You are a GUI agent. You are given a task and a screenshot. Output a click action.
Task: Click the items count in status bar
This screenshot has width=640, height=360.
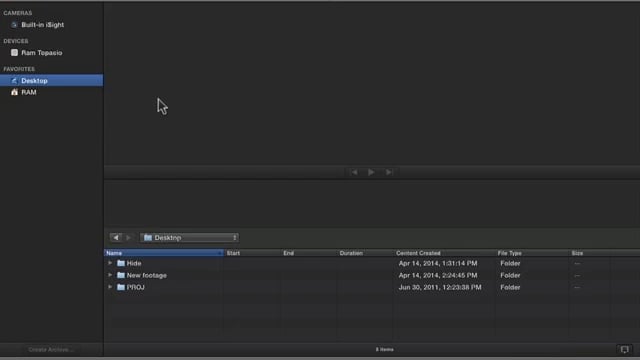click(x=384, y=349)
